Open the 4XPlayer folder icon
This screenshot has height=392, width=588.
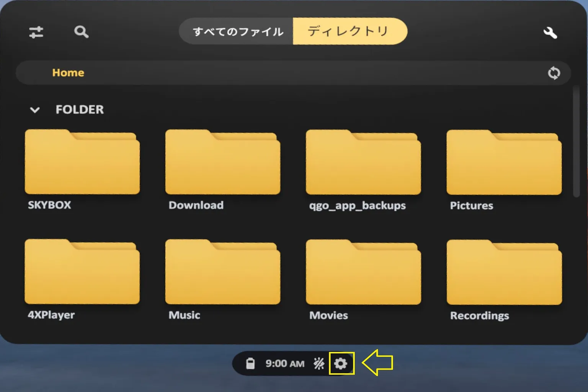[82, 271]
